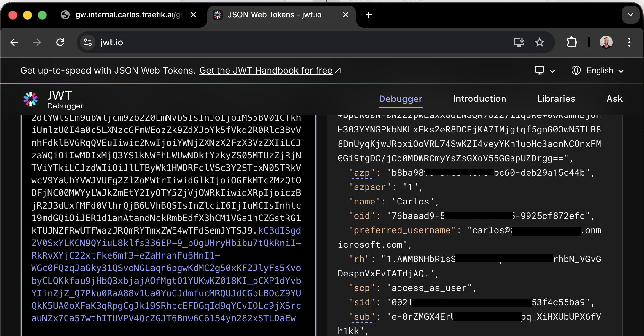Viewport: 644px width, 336px height.
Task: Click the forward navigation arrow
Action: click(37, 42)
